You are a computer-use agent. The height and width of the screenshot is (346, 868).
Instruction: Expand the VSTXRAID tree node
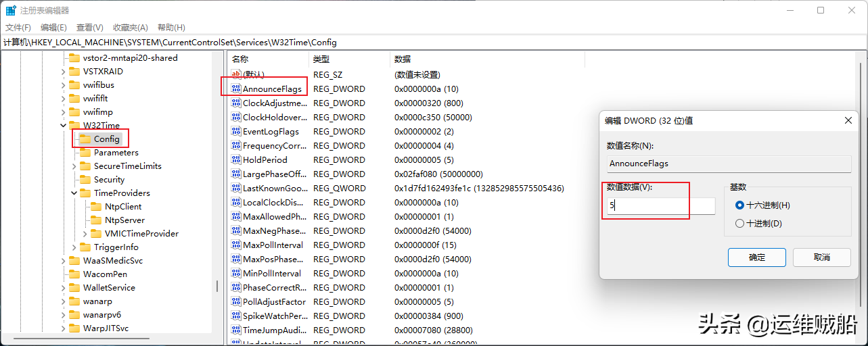coord(63,72)
